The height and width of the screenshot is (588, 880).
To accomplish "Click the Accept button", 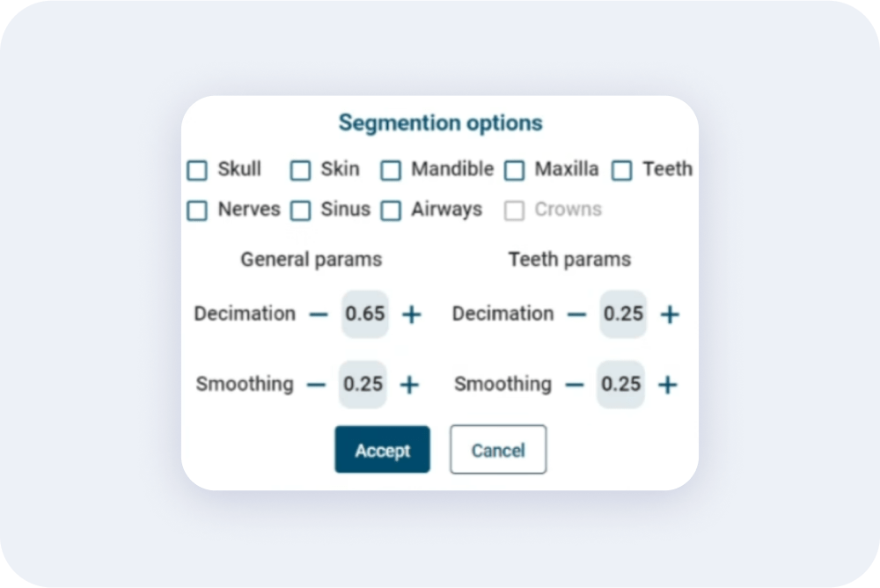I will click(x=382, y=449).
